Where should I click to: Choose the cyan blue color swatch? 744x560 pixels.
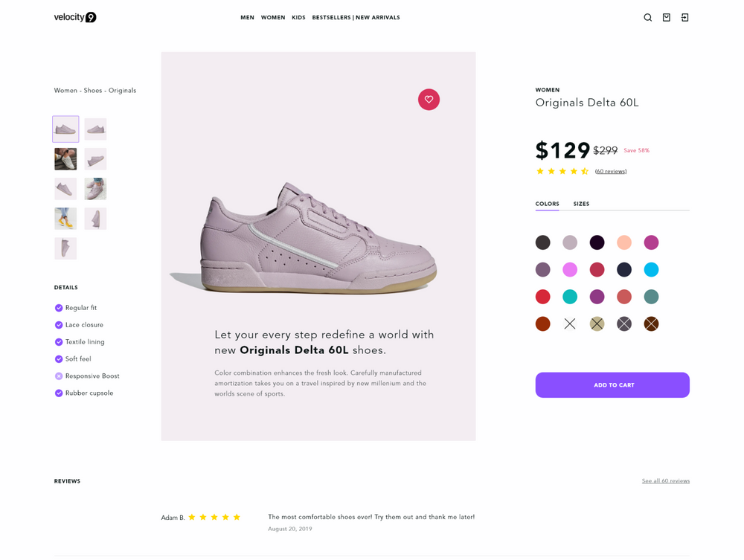point(651,270)
